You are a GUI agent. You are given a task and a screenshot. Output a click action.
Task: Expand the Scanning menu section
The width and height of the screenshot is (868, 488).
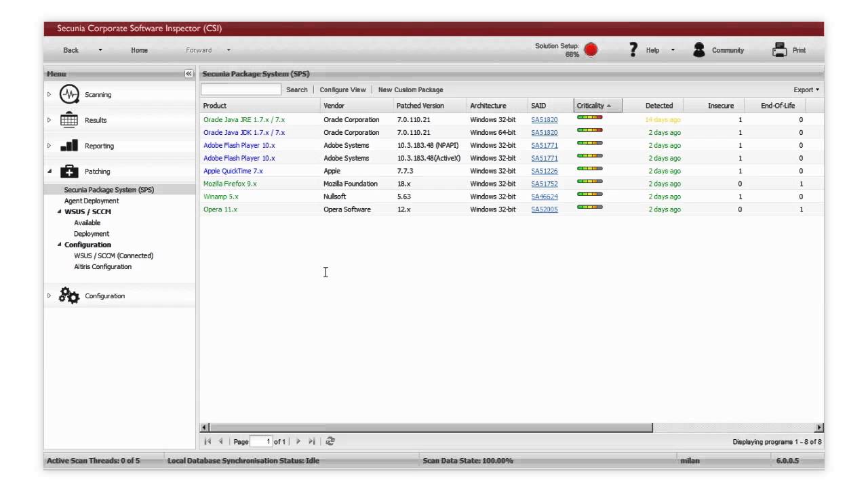(x=49, y=94)
